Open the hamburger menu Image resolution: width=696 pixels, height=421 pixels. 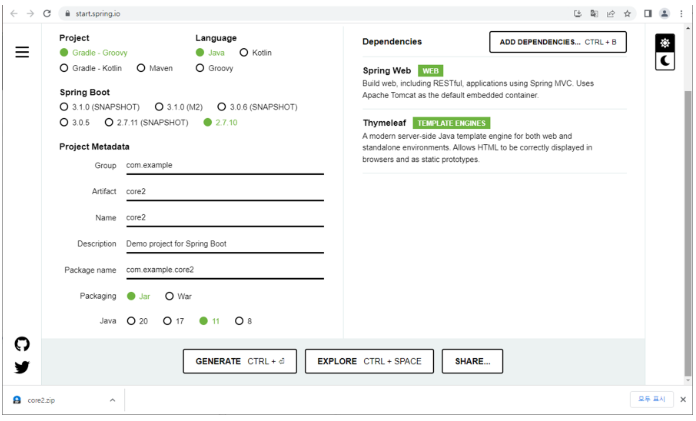[22, 52]
